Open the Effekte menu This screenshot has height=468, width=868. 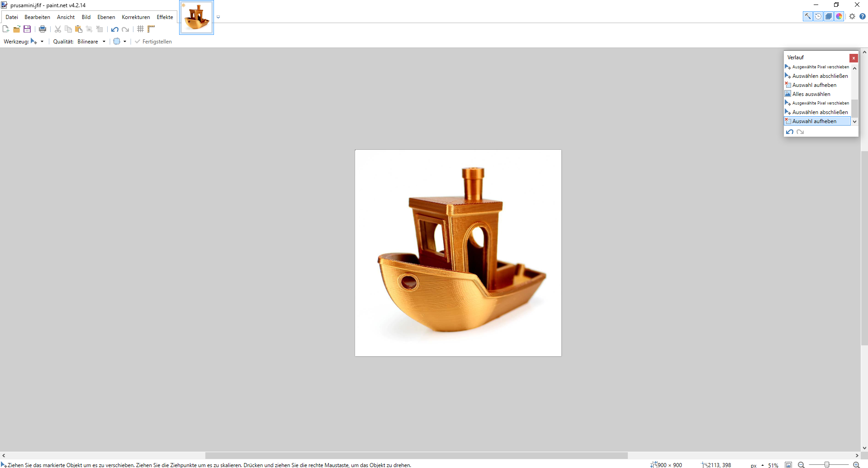[165, 17]
